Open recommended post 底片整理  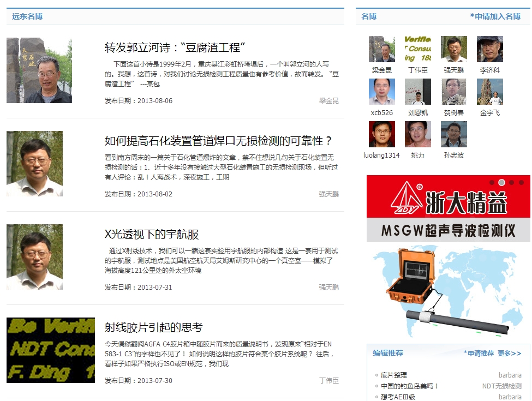pyautogui.click(x=393, y=375)
